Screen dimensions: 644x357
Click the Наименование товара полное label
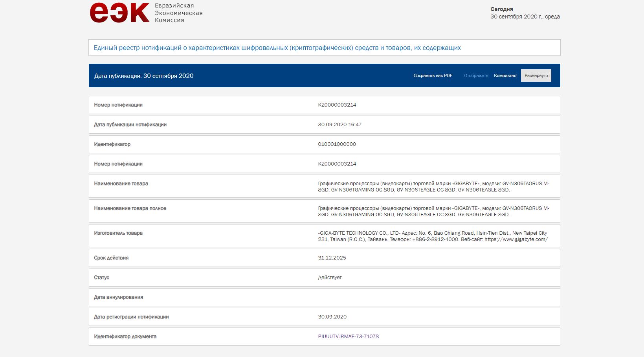(130, 208)
